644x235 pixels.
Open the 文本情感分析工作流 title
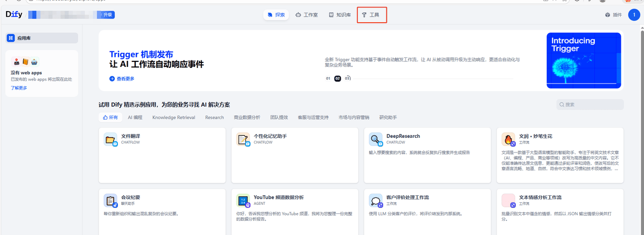(x=540, y=197)
